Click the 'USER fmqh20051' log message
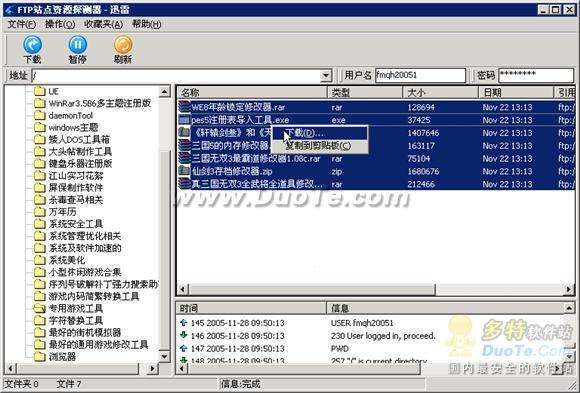Screen dimensions: 580x393 tap(362, 323)
